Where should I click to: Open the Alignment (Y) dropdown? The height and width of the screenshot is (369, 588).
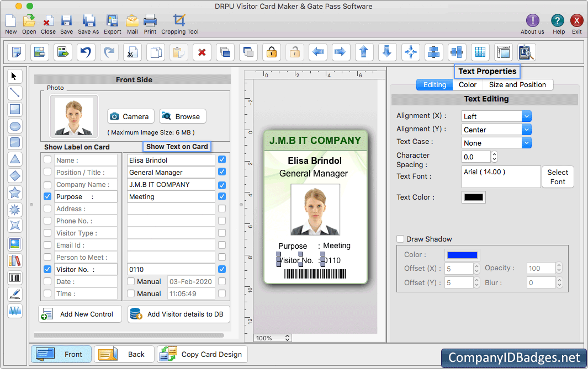coord(496,130)
